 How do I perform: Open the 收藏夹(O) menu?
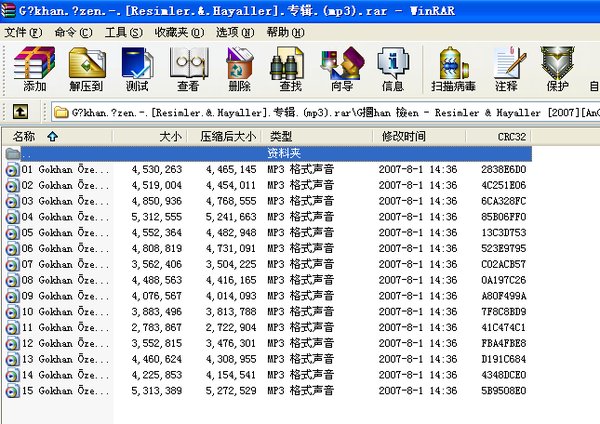click(x=179, y=33)
